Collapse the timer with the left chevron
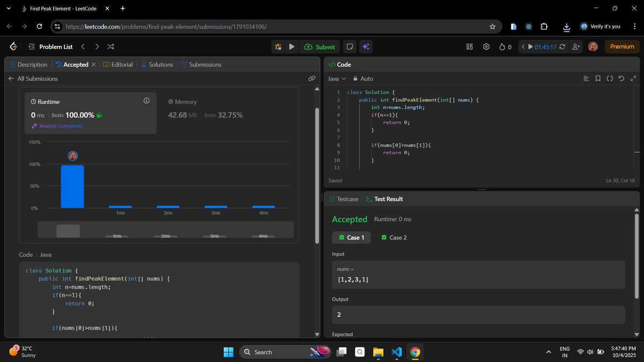The height and width of the screenshot is (362, 644). (523, 47)
